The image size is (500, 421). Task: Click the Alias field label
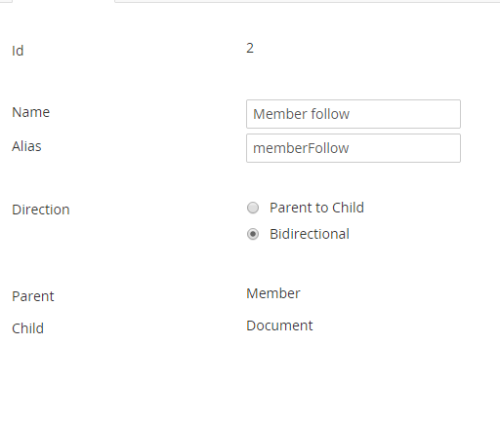[27, 146]
